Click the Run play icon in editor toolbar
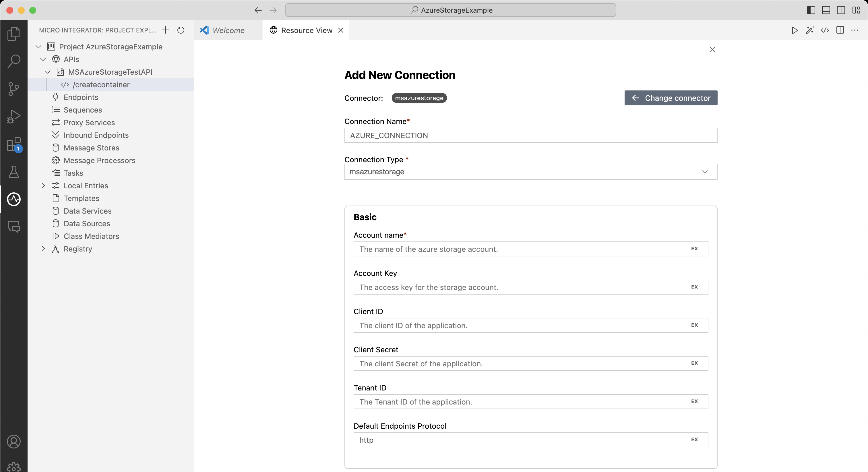Image resolution: width=868 pixels, height=472 pixels. [795, 30]
